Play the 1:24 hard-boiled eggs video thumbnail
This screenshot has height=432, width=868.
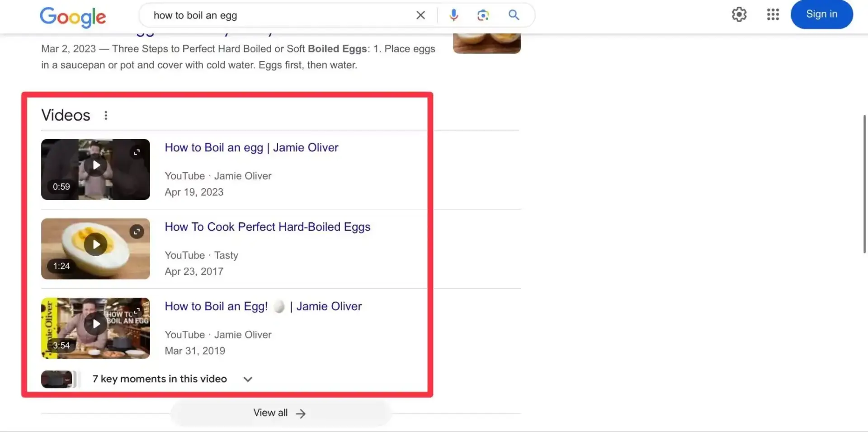[95, 249]
